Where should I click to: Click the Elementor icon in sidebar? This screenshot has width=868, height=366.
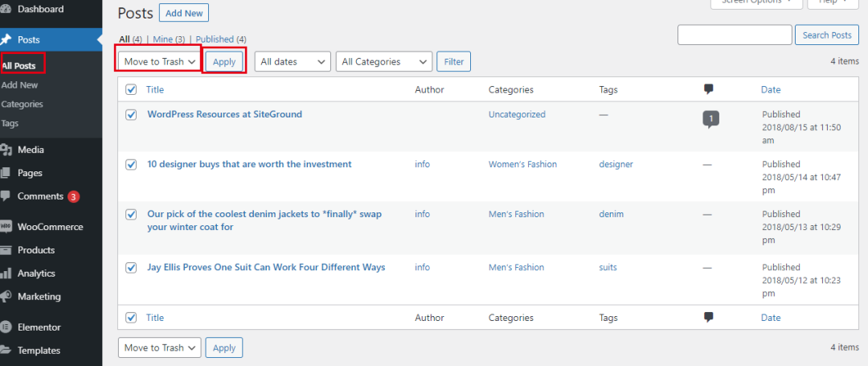pyautogui.click(x=6, y=327)
